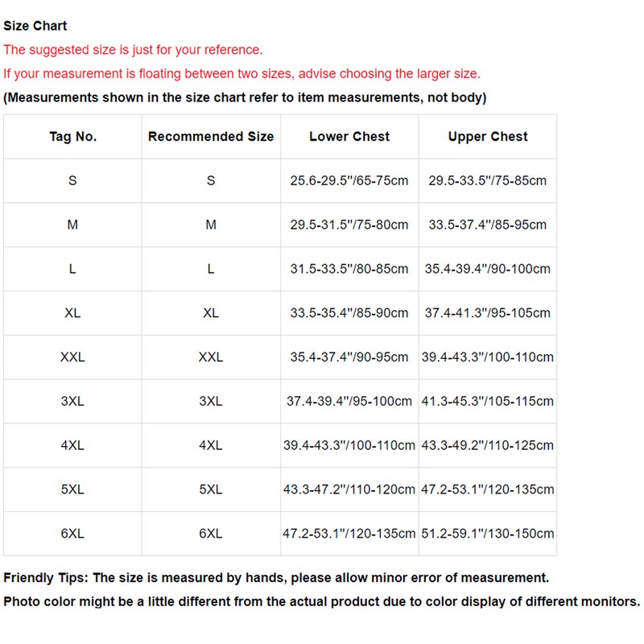Image resolution: width=644 pixels, height=644 pixels.
Task: Select the Friendly Tips measurement line
Action: 276,578
